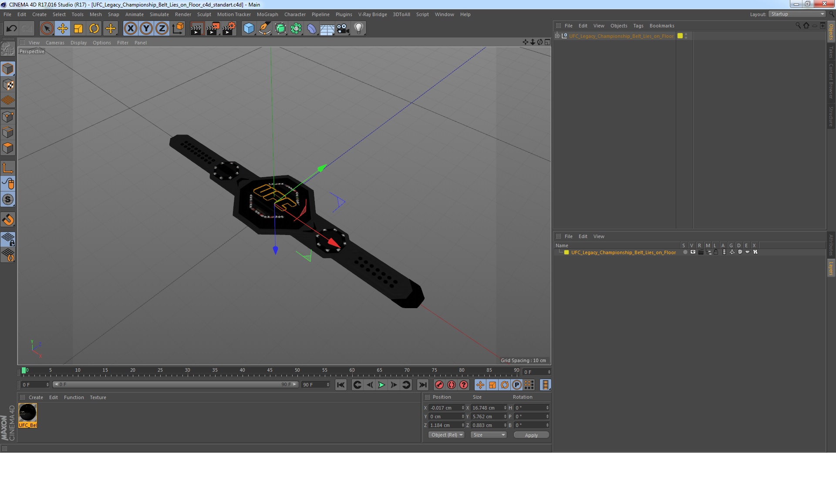Open the Size mode dropdown
The image size is (836, 504).
point(489,435)
